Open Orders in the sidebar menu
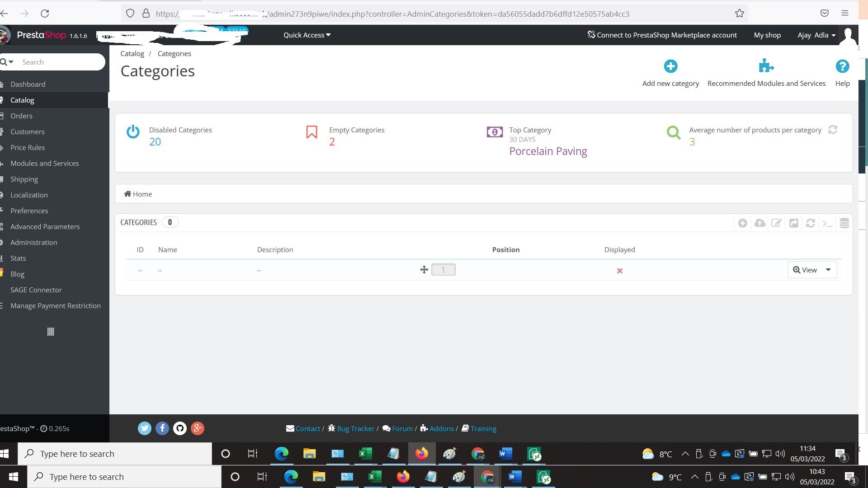The height and width of the screenshot is (488, 868). pos(21,116)
